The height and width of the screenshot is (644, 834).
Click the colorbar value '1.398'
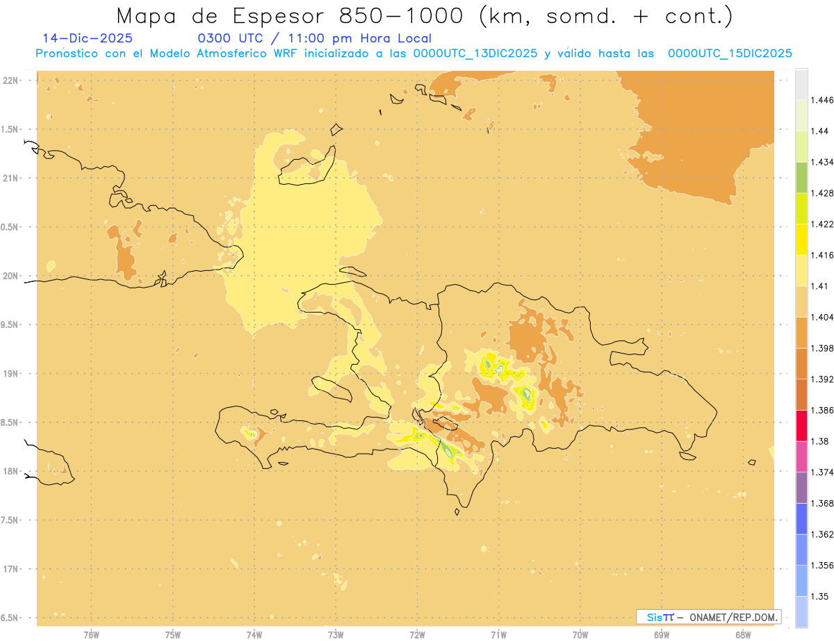pyautogui.click(x=824, y=348)
